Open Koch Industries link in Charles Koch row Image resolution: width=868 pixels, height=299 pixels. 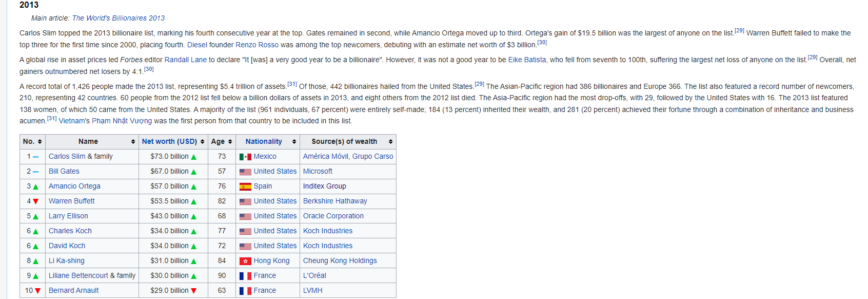(x=328, y=231)
